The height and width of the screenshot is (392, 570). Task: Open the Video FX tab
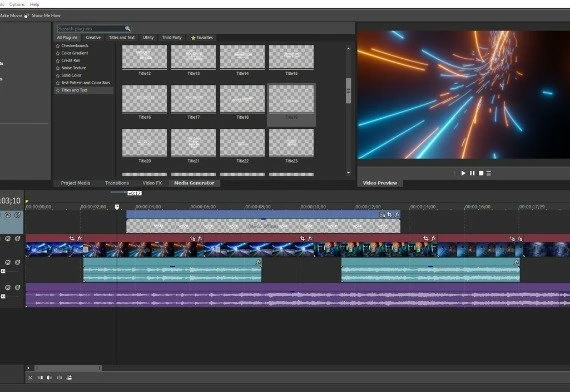pyautogui.click(x=152, y=183)
